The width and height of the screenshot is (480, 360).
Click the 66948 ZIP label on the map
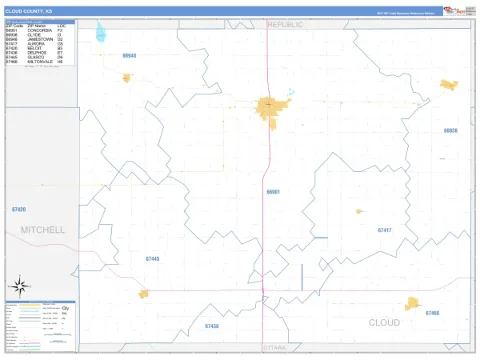click(x=129, y=56)
